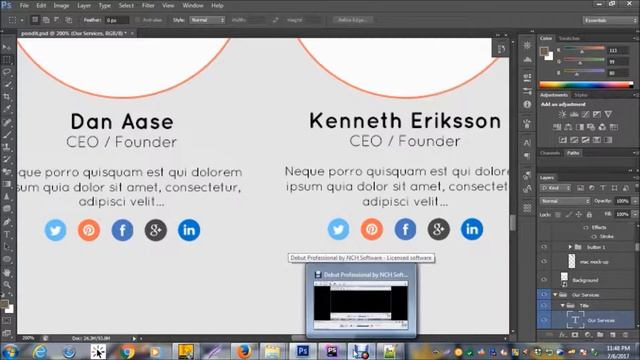Open the layer blend mode dropdown

click(x=565, y=201)
